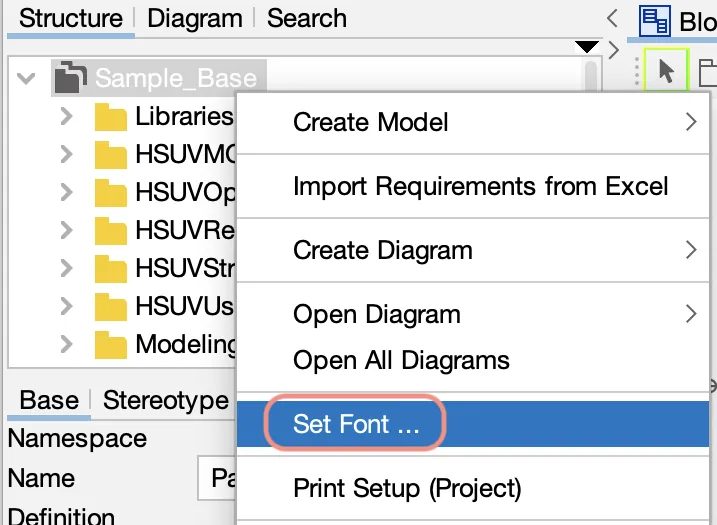Image resolution: width=717 pixels, height=525 pixels.
Task: Open the Create Model submenu
Action: pyautogui.click(x=473, y=123)
